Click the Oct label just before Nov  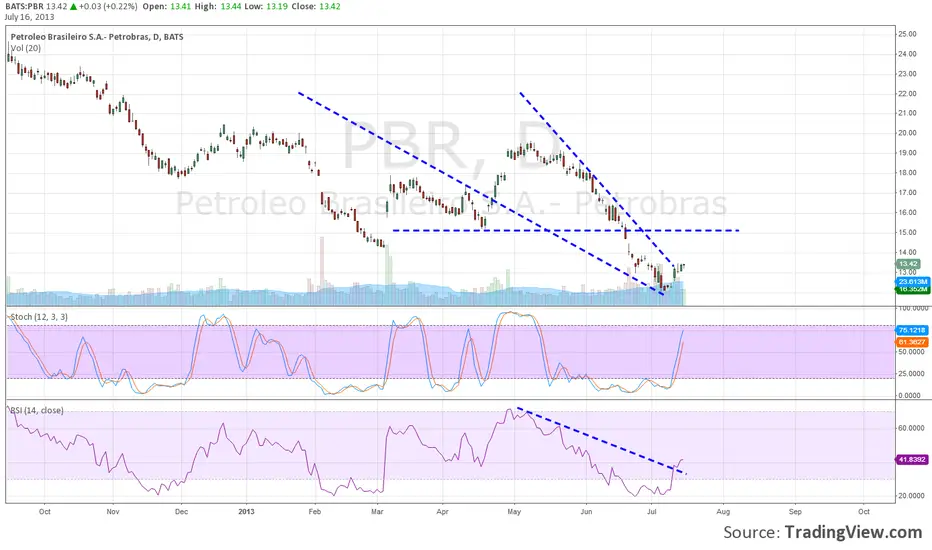(45, 511)
